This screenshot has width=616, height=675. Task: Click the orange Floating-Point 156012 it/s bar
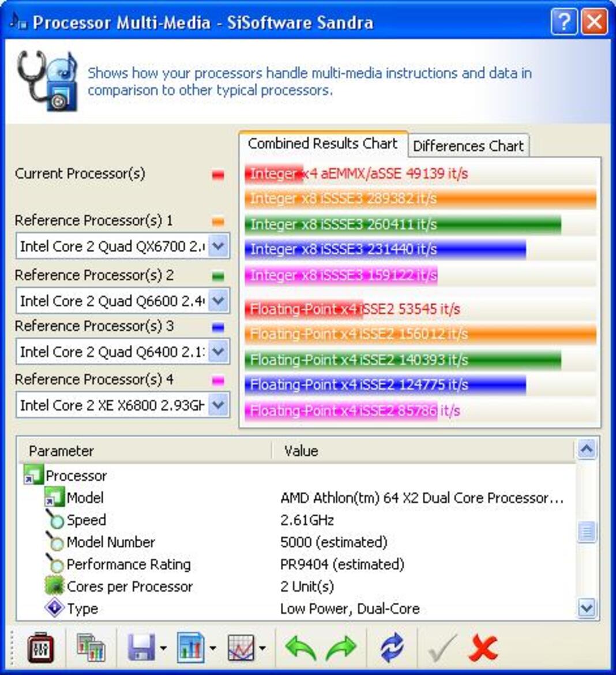[420, 334]
